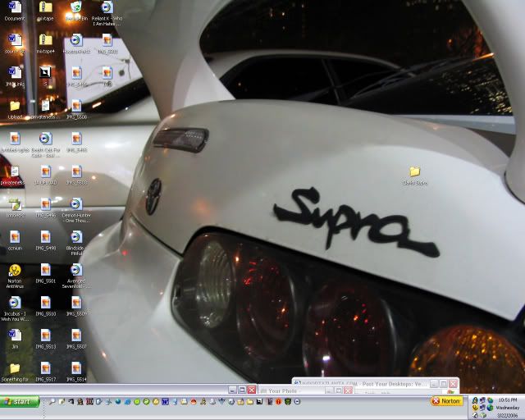This screenshot has height=420, width=525.
Task: Select the IMG_5496 image file
Action: point(45,204)
